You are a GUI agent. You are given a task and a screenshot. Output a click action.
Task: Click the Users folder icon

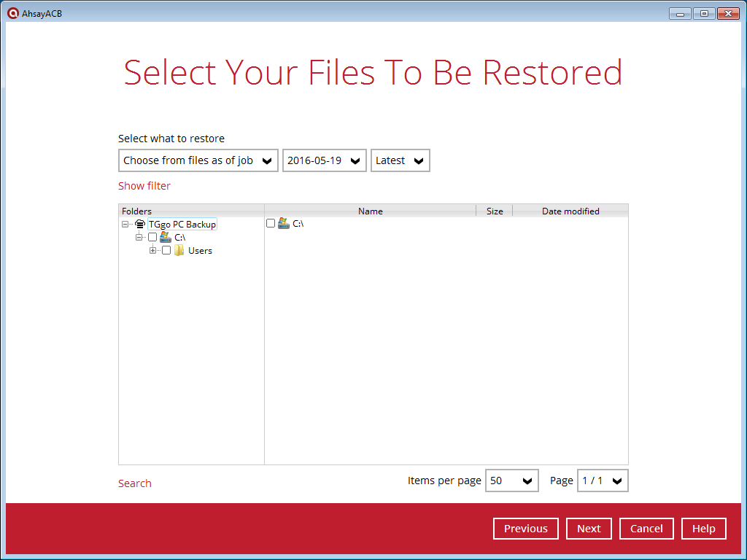pos(179,251)
